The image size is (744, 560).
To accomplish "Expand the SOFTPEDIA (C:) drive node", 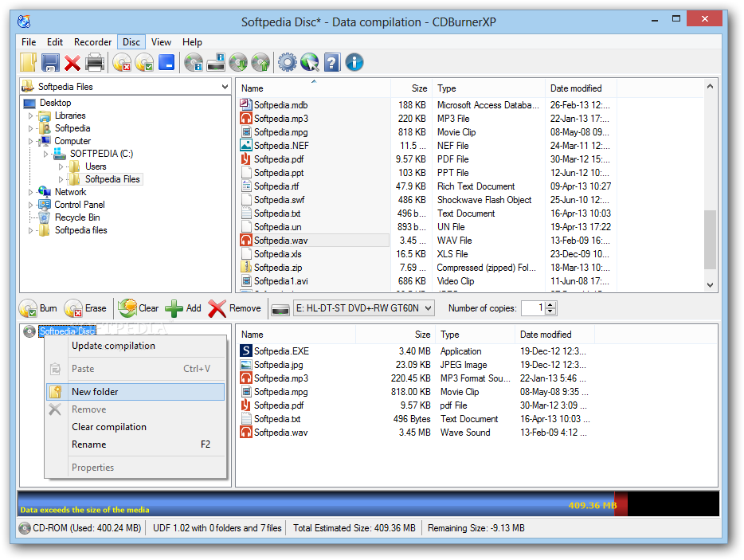I will [x=46, y=154].
